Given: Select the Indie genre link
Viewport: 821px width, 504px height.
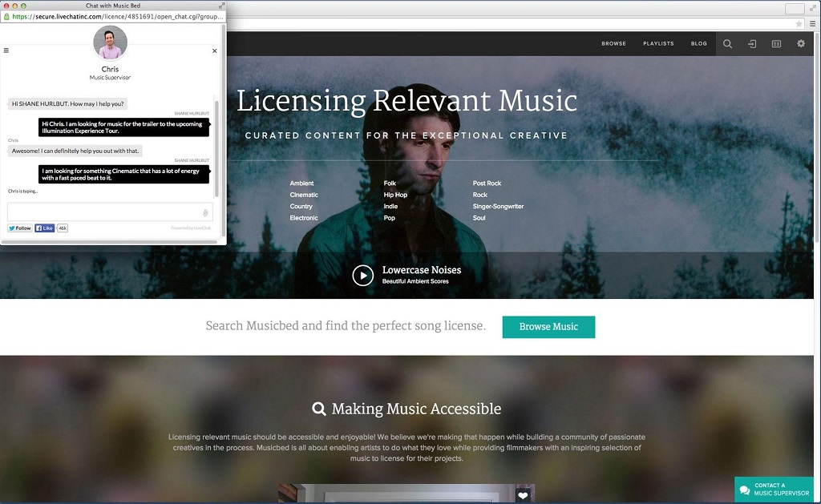Looking at the screenshot, I should click(x=390, y=206).
